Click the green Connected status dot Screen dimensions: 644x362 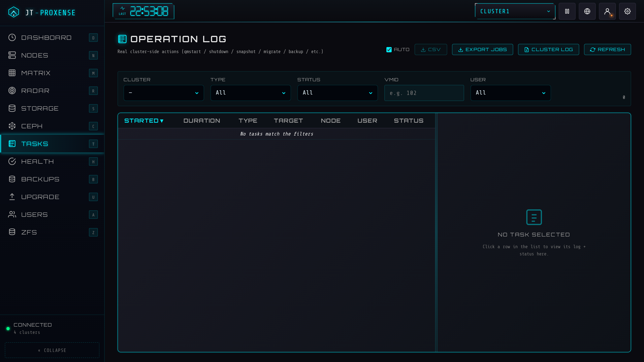(8, 329)
